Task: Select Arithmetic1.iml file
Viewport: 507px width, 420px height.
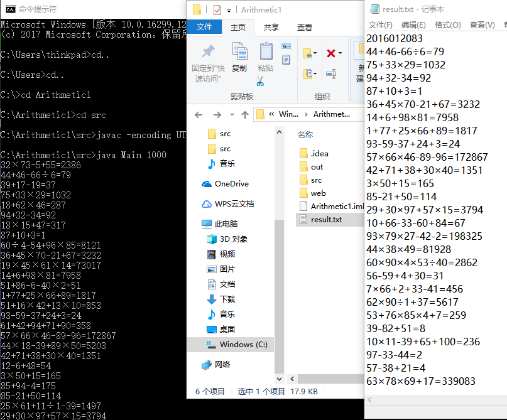Action: coord(332,207)
